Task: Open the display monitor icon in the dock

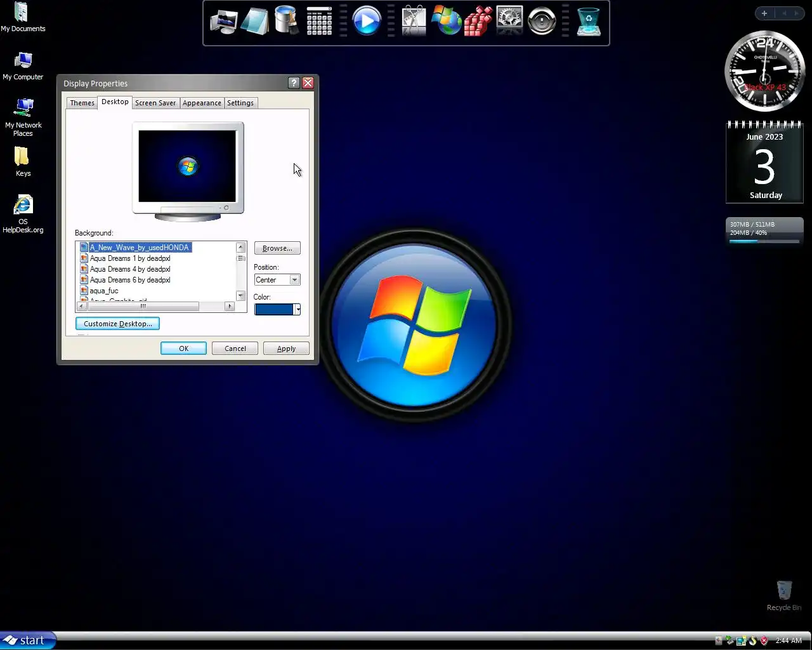Action: point(224,22)
